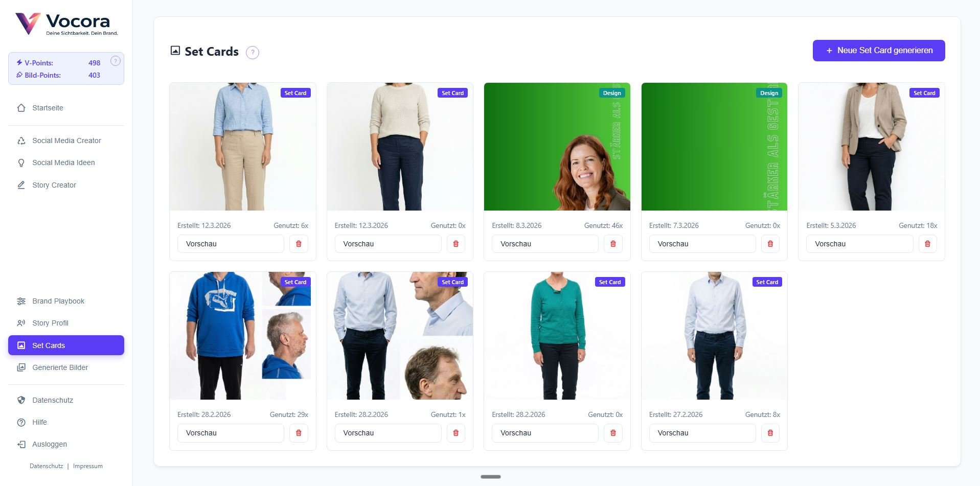Click the 'Erstellt: 27.2.2026' date text

[x=676, y=414]
